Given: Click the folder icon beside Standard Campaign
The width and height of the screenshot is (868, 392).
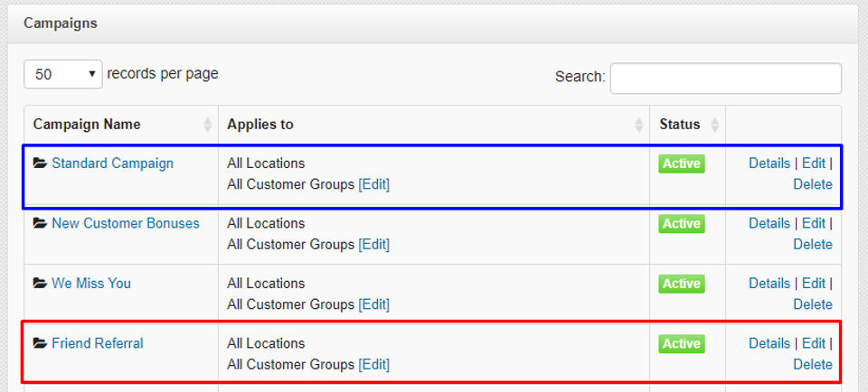Looking at the screenshot, I should 40,163.
